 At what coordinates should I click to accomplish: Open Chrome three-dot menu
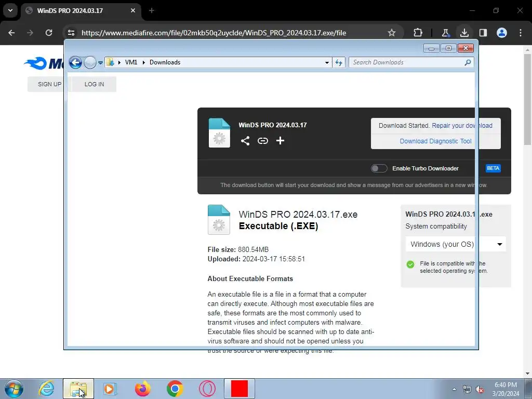(521, 33)
